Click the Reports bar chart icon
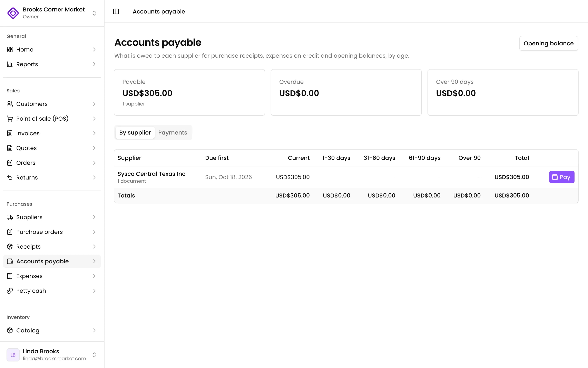The height and width of the screenshot is (368, 588). coord(10,64)
